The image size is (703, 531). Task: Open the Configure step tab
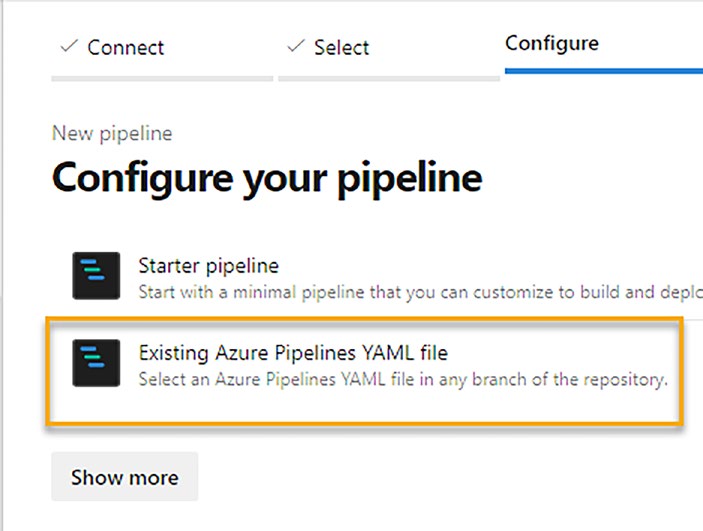point(552,44)
